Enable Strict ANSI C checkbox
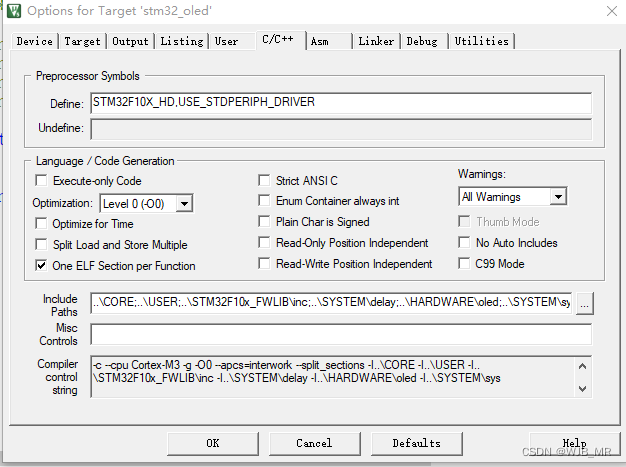This screenshot has height=467, width=626. (x=264, y=180)
